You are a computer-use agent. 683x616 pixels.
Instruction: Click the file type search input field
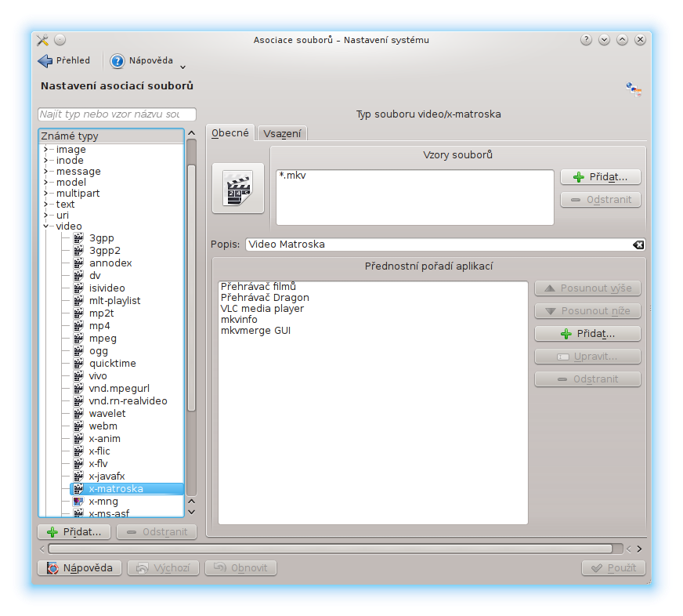tap(117, 114)
